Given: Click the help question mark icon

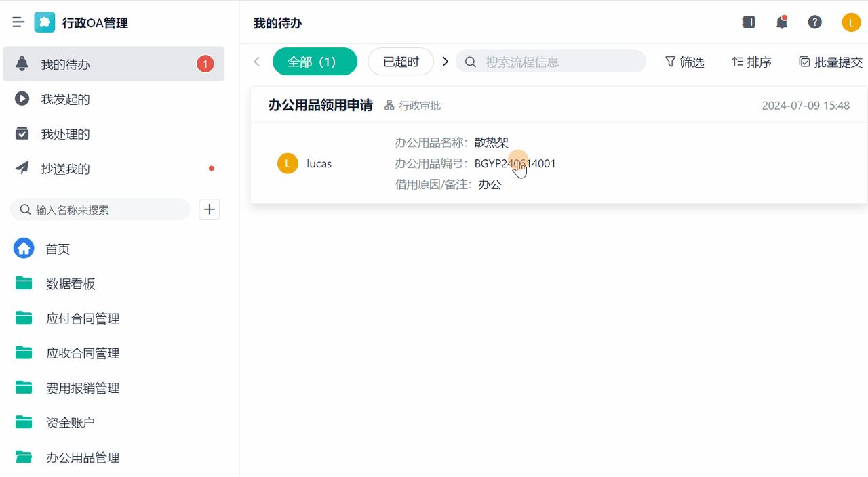Looking at the screenshot, I should click(x=814, y=22).
